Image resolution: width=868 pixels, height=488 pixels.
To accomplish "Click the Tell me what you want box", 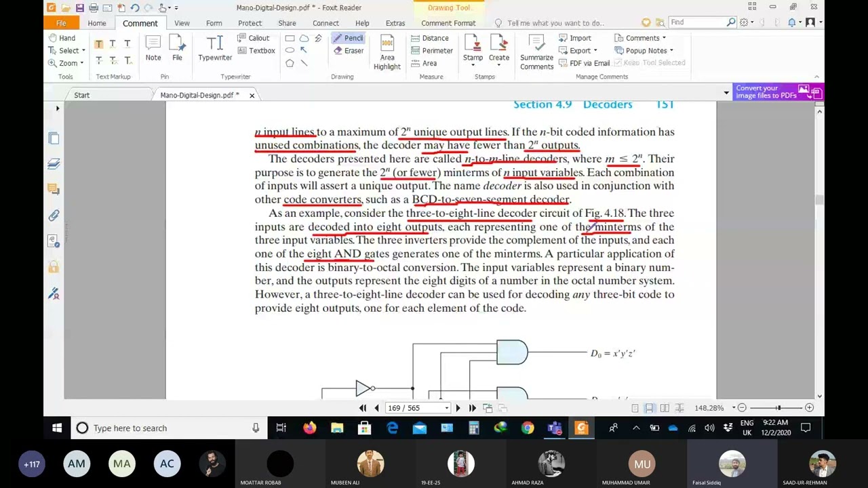I will pyautogui.click(x=555, y=23).
